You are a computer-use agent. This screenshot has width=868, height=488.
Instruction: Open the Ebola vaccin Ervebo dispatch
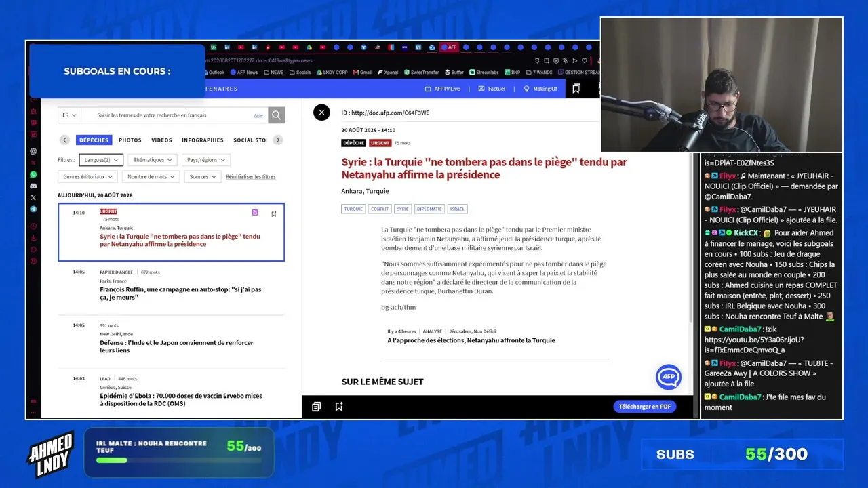point(181,400)
